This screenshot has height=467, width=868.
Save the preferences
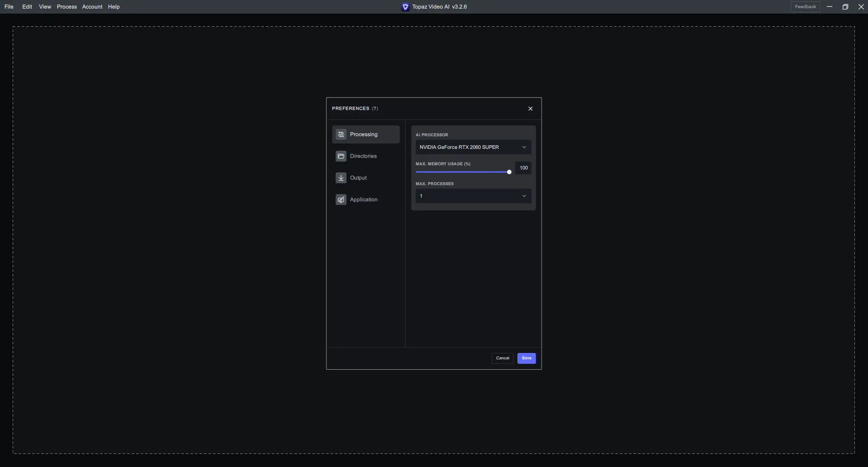(x=526, y=358)
